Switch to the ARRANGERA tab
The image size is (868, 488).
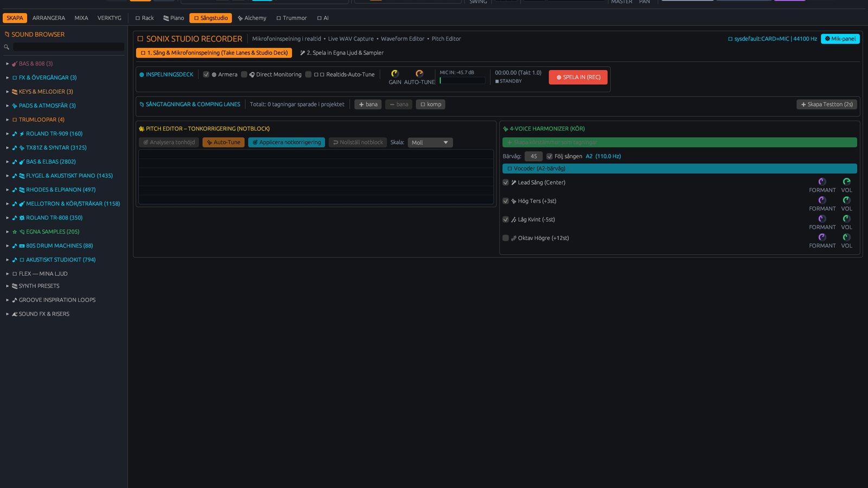click(49, 18)
